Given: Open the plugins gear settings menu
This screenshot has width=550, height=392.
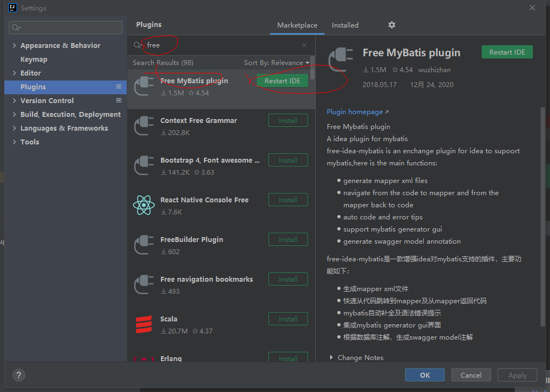Looking at the screenshot, I should [x=391, y=25].
